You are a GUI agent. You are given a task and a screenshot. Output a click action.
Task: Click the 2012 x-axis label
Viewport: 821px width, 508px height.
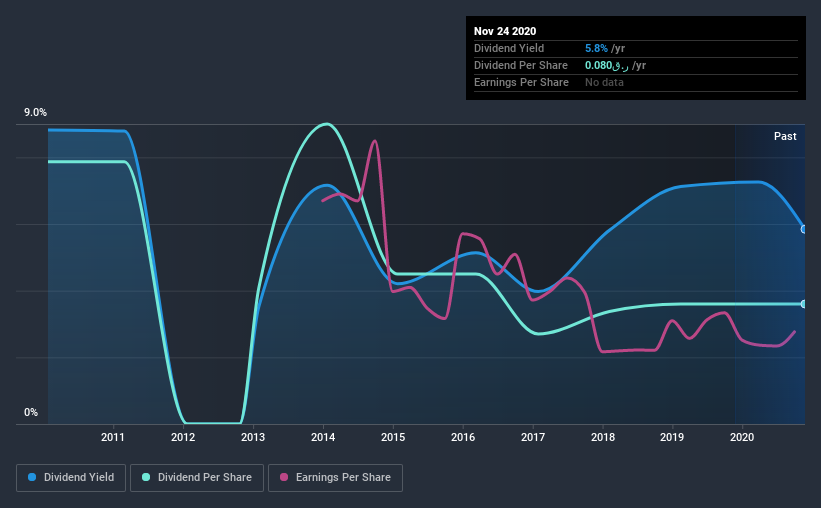pos(183,437)
